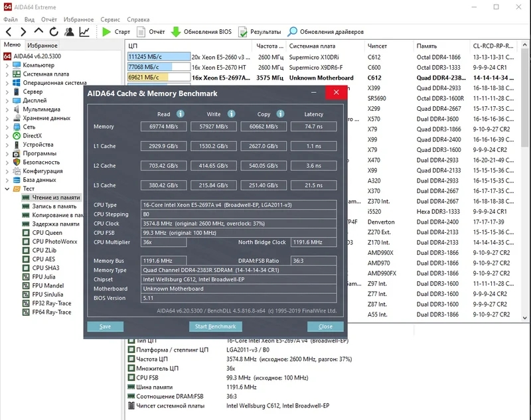Image resolution: width=531 pixels, height=420 pixels.
Task: Close benchmark dialog with red X
Action: 337,92
